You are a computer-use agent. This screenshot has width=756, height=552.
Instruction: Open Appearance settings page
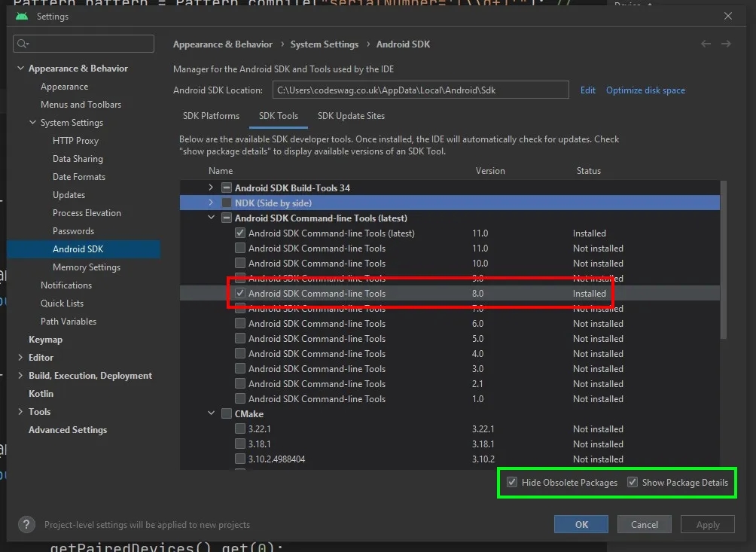65,87
